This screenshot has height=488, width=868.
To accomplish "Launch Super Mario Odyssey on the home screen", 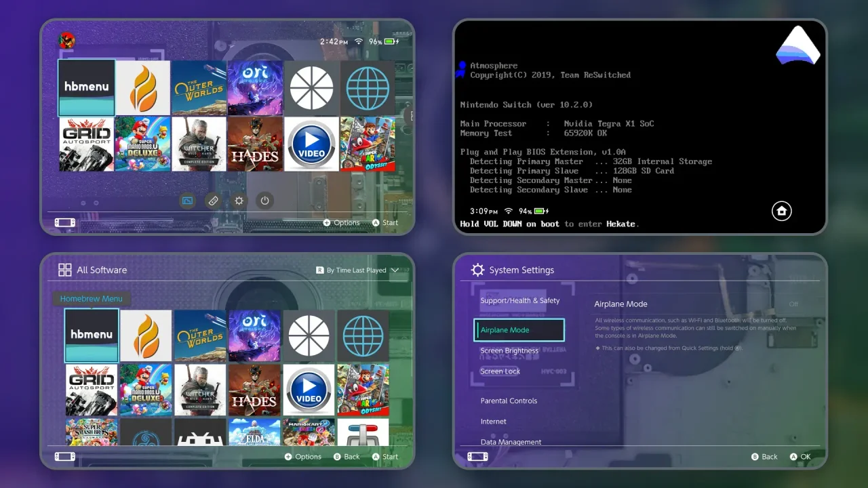I will point(368,144).
